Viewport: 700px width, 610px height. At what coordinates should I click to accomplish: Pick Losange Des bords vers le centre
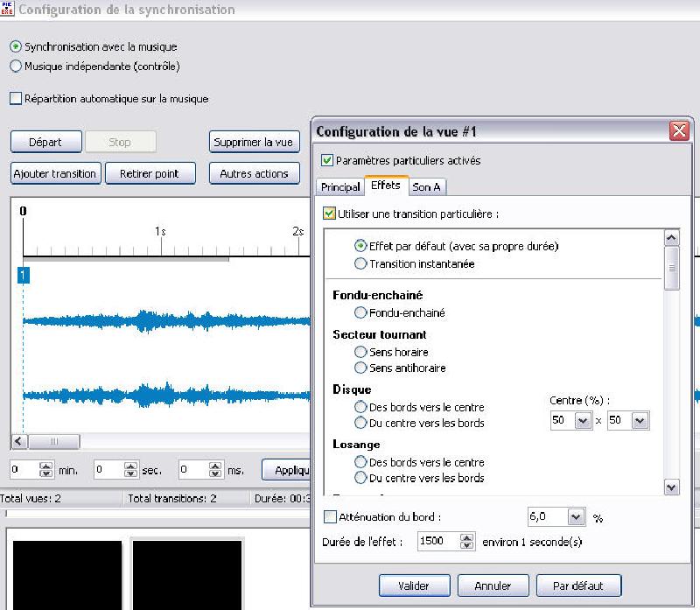(x=360, y=462)
